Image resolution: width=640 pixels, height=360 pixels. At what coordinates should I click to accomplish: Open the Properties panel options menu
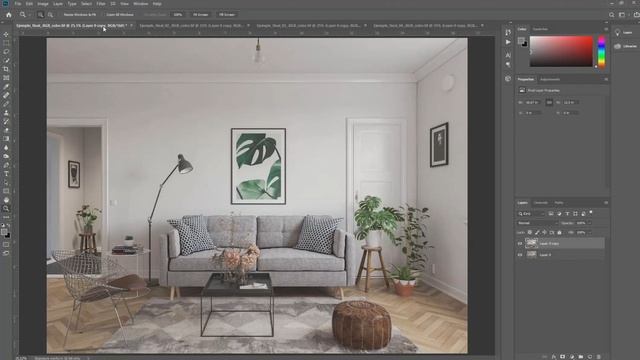[606, 80]
